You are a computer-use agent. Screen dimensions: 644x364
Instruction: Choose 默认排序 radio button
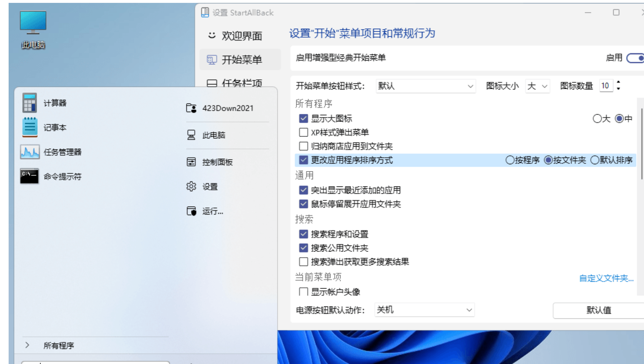click(595, 160)
